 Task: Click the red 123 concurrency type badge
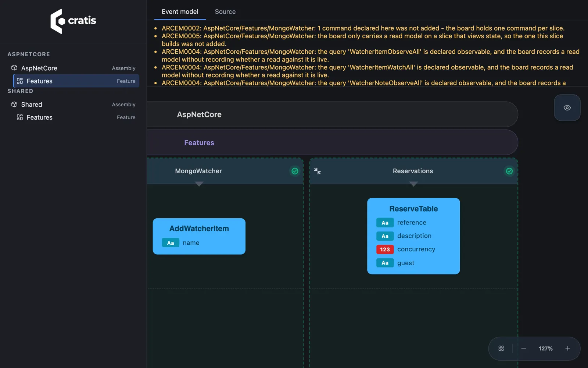385,250
